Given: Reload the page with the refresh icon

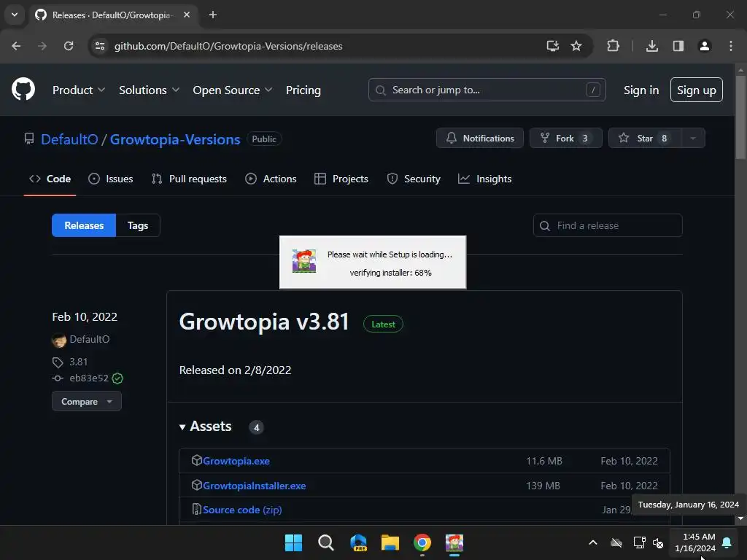Looking at the screenshot, I should (69, 46).
